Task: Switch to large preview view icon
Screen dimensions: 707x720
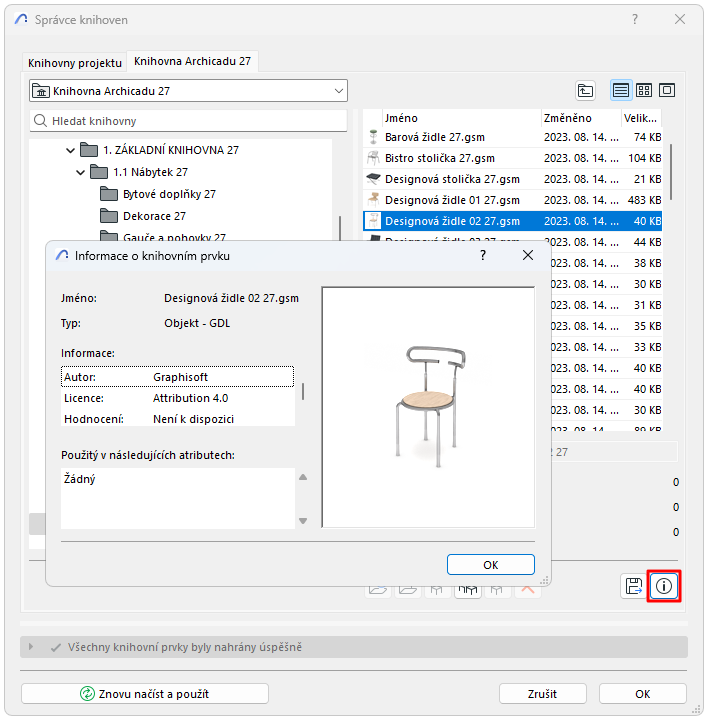Action: point(667,90)
